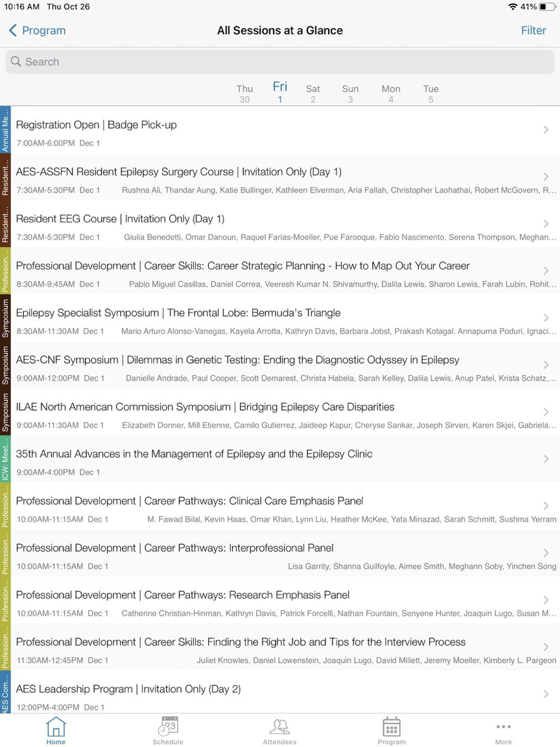Viewport: 560px width, 747px height.
Task: Tap speaker list starting 'Pablo Miguel Casillas'
Action: (343, 284)
